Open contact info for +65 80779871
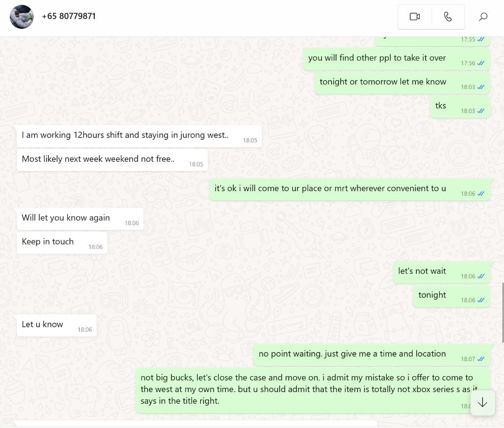The height and width of the screenshot is (428, 504). point(69,16)
